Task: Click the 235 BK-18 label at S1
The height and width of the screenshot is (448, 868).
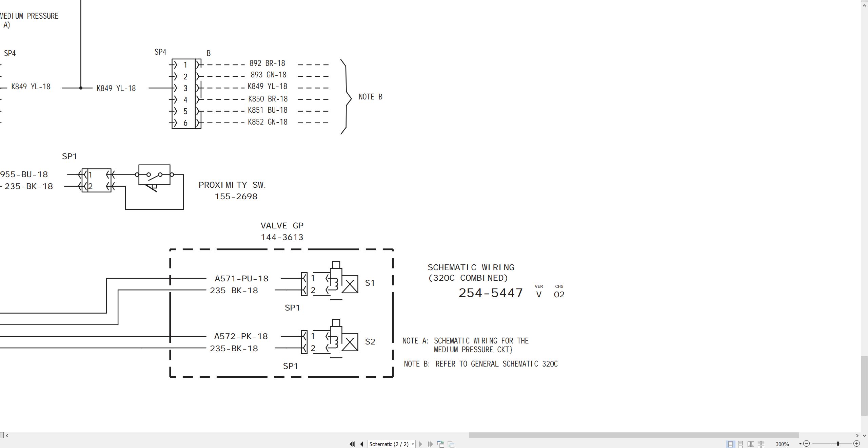Action: pyautogui.click(x=234, y=291)
